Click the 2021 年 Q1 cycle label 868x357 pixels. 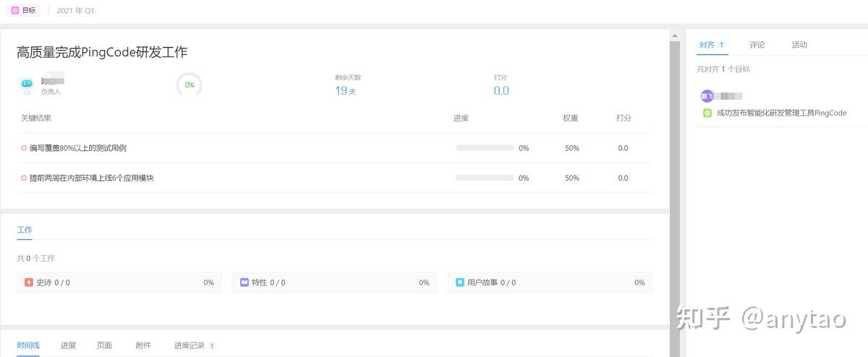click(75, 11)
